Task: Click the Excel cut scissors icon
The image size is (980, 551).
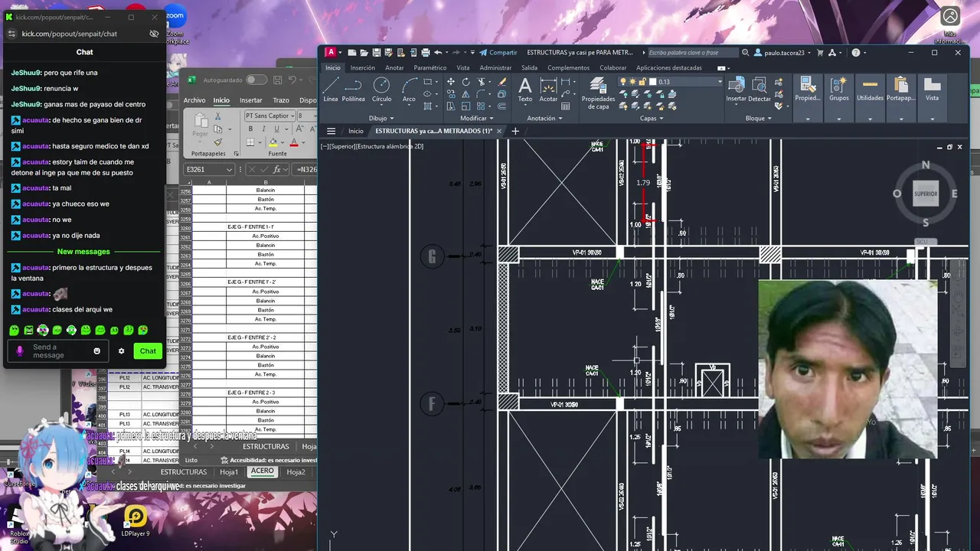Action: pyautogui.click(x=217, y=116)
